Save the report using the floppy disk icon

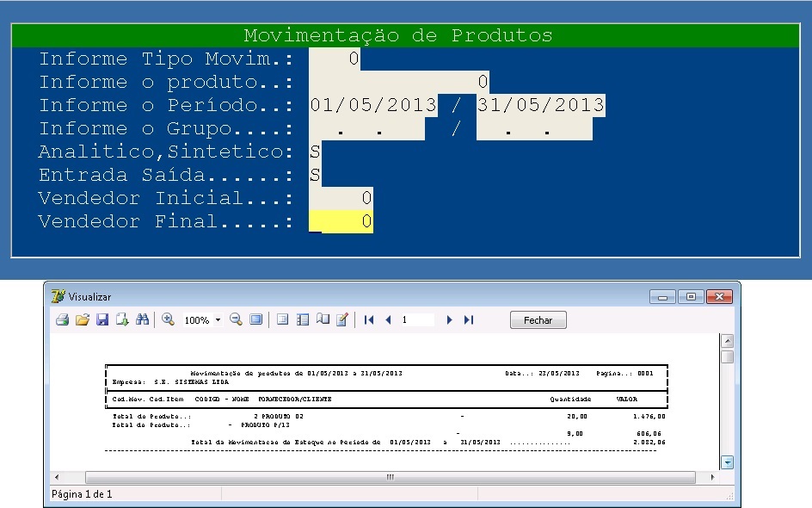click(x=102, y=319)
